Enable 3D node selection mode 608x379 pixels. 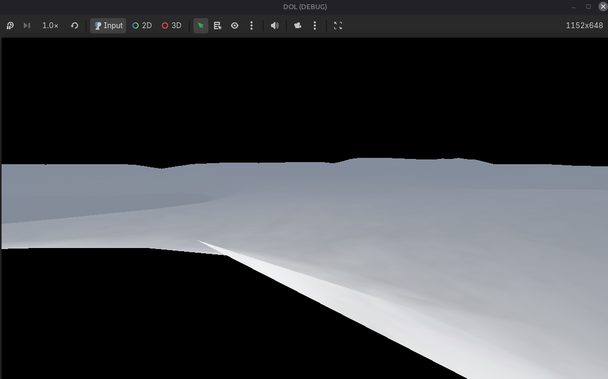[x=171, y=26]
